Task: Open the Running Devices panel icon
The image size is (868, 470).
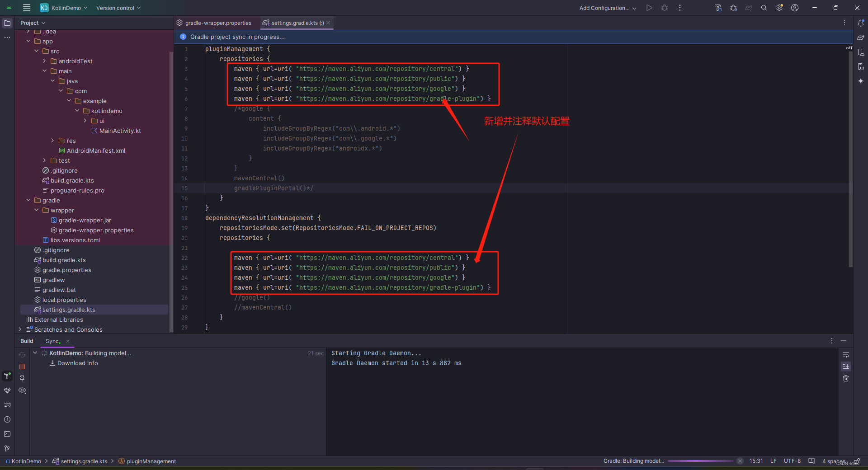Action: 861,66
